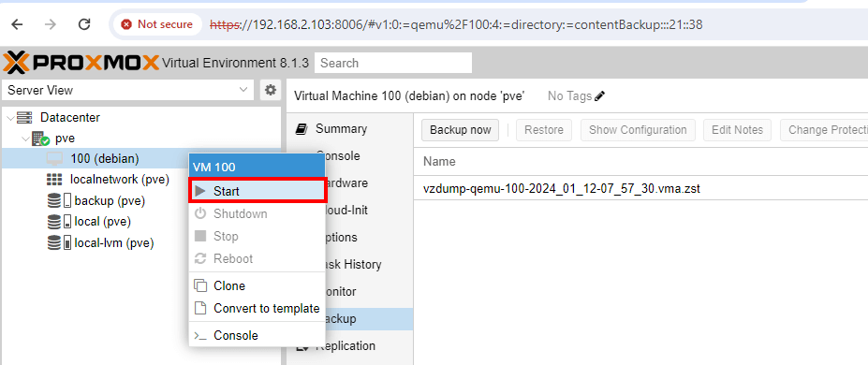
Task: Click the Search field in header
Action: [393, 63]
